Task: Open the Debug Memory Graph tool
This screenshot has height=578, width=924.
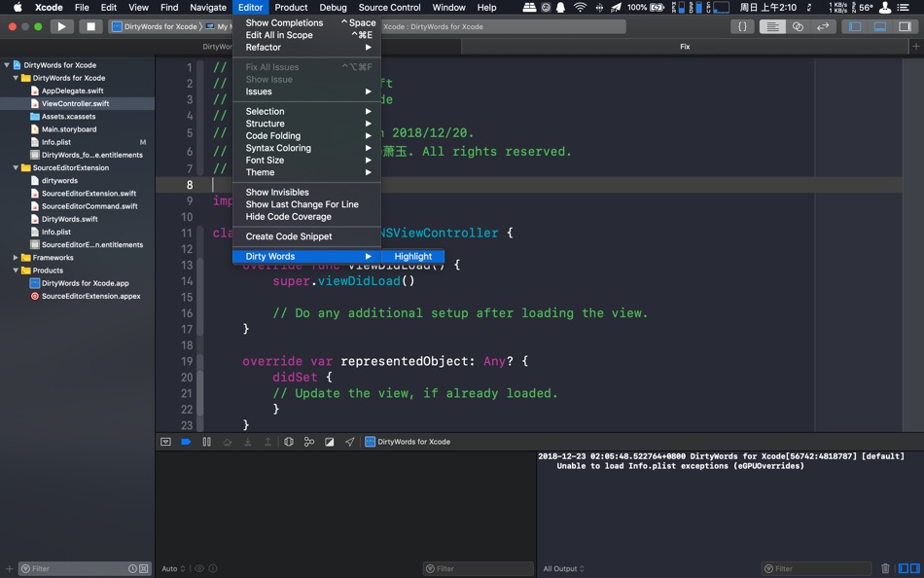Action: (309, 442)
